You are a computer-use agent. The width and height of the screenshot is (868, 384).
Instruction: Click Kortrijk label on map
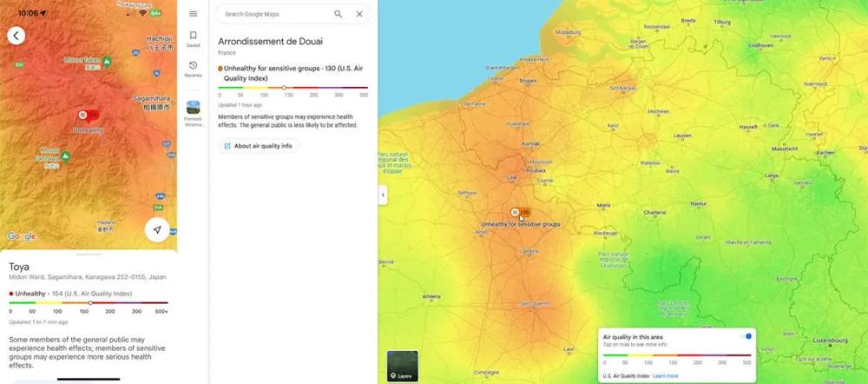[x=531, y=144]
